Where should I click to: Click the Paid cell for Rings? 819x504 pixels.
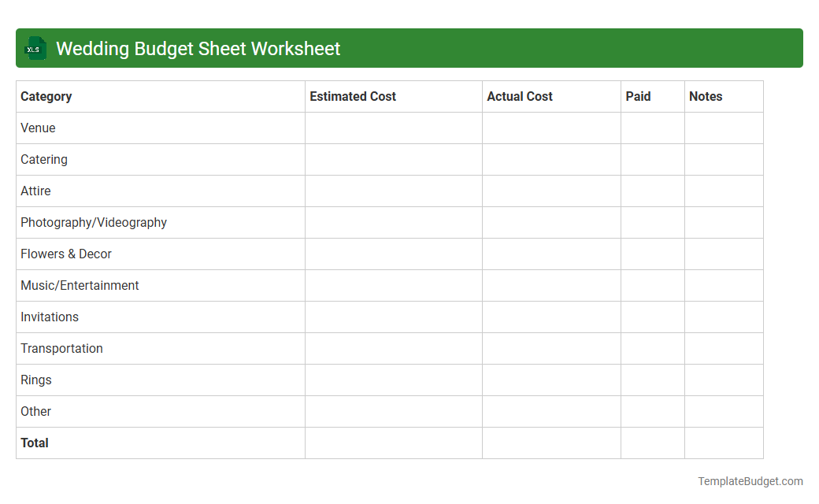point(653,380)
